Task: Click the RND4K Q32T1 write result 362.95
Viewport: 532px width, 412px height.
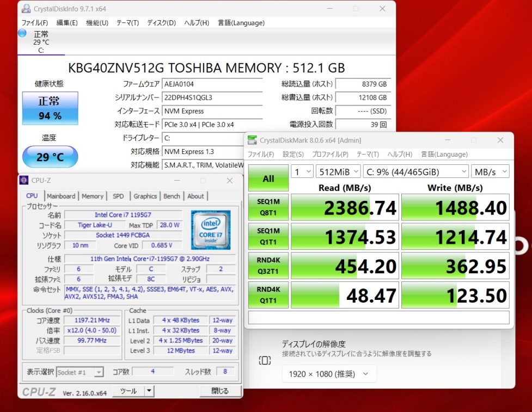Action: pyautogui.click(x=455, y=266)
